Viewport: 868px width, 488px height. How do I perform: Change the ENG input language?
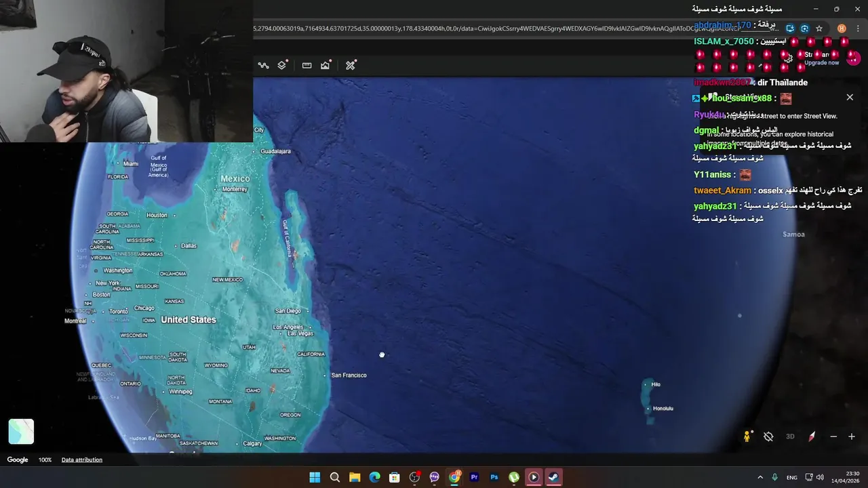tap(792, 478)
